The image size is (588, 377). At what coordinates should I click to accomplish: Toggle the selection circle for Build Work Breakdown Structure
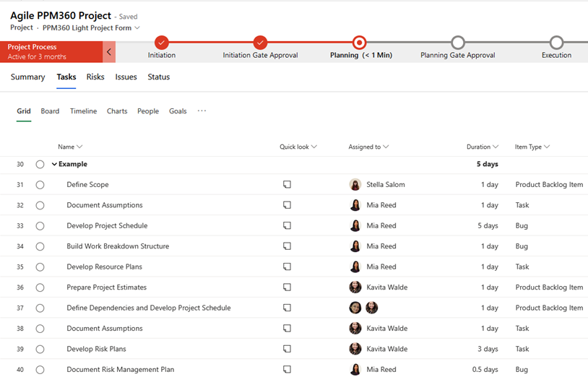tap(40, 246)
